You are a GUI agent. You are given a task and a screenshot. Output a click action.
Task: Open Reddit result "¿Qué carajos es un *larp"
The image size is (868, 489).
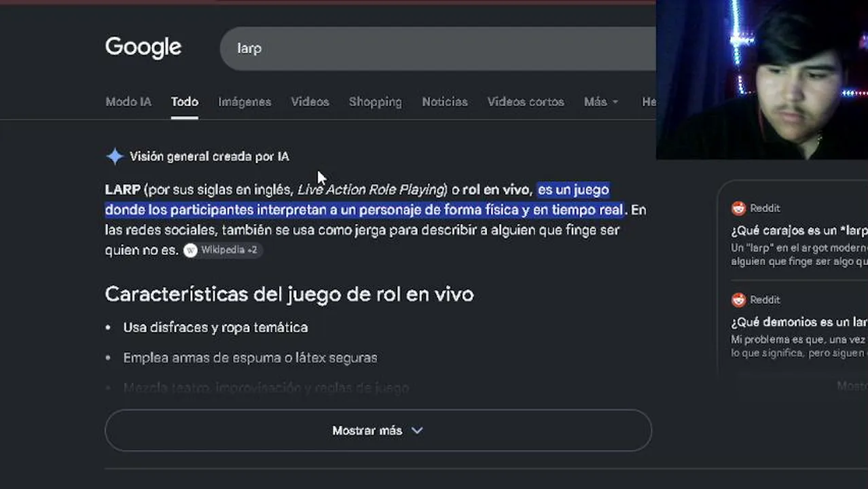pyautogui.click(x=799, y=231)
